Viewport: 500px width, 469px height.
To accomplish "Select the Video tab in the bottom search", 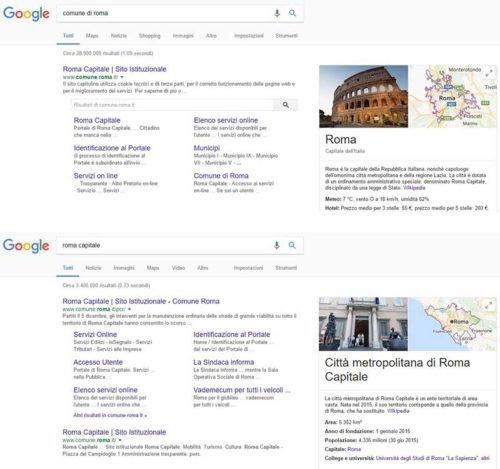I will [178, 268].
